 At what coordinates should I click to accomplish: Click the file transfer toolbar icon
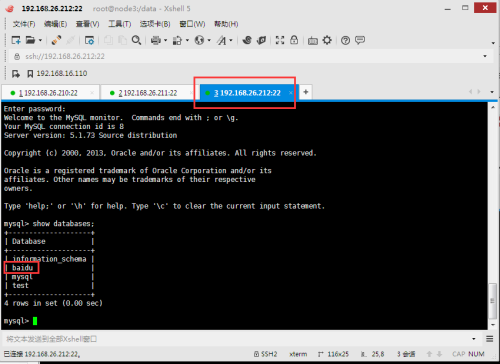[x=177, y=40]
